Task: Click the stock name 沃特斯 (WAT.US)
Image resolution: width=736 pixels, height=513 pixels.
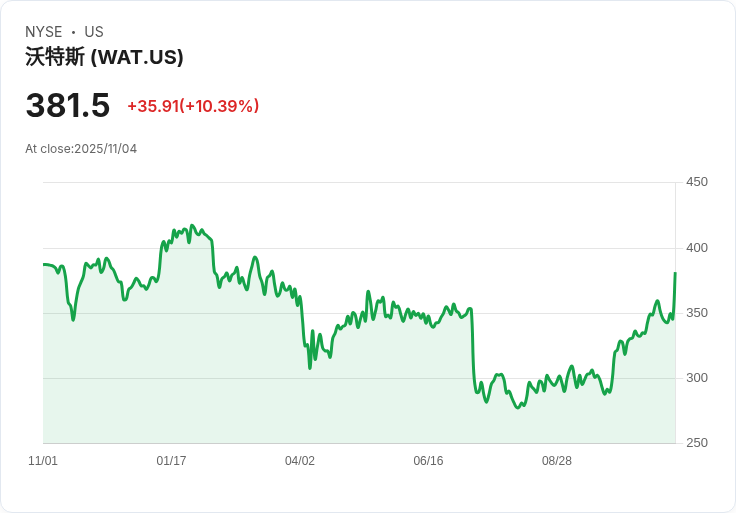Action: (104, 57)
